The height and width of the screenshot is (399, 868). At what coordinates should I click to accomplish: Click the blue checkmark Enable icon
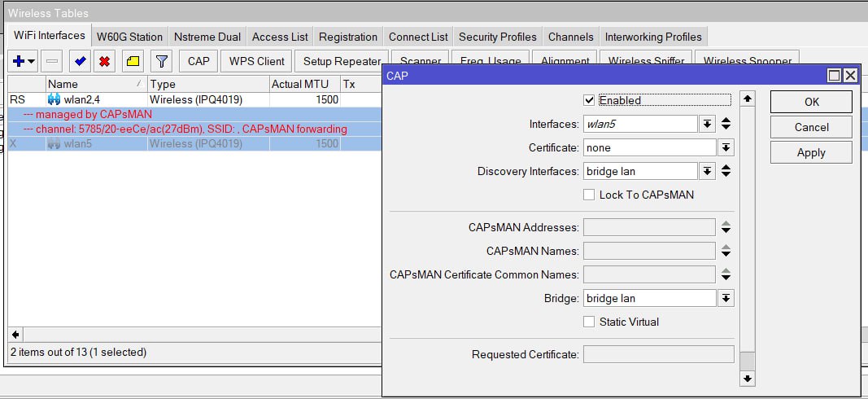click(81, 62)
